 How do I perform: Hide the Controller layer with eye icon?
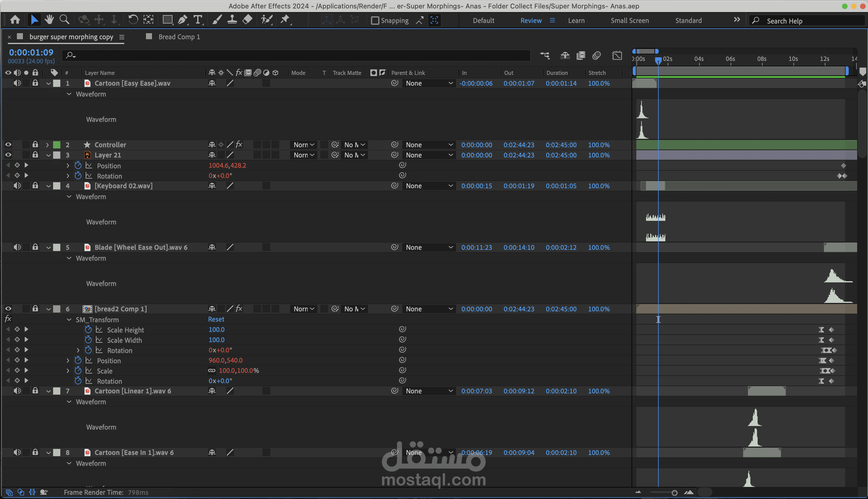[8, 145]
